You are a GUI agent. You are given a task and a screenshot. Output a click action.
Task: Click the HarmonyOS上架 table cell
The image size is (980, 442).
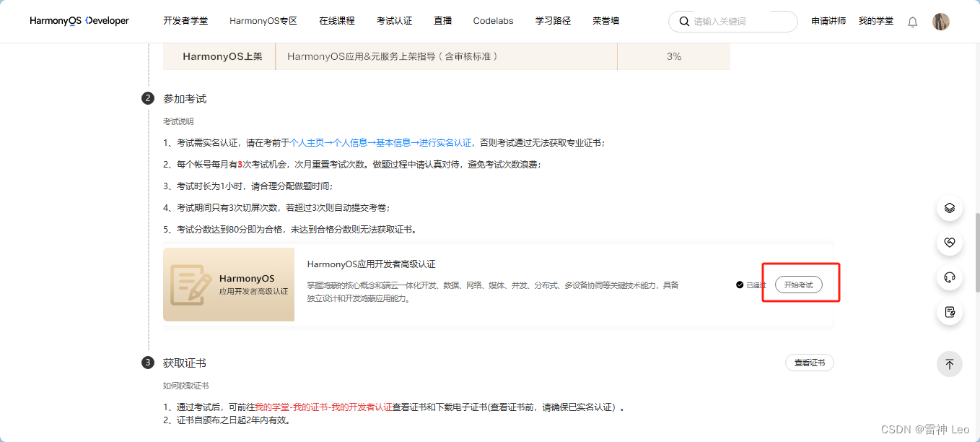pyautogui.click(x=219, y=56)
